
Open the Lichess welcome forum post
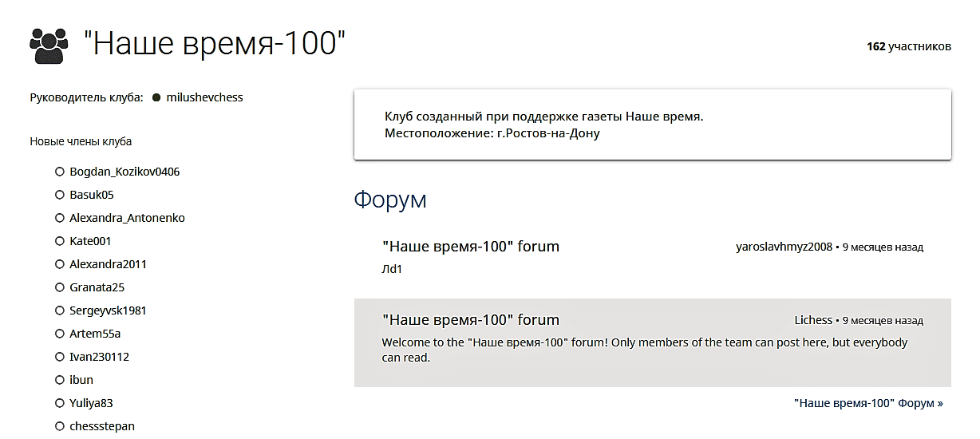(471, 320)
